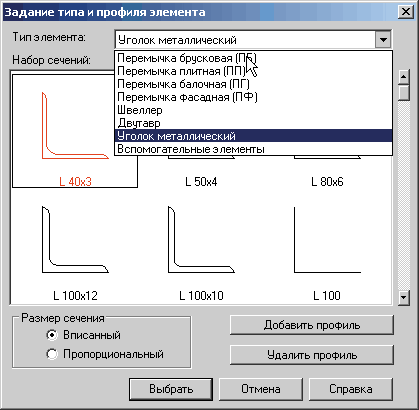
Task: Pick the L 100x10 angle profile icon
Action: click(x=201, y=240)
